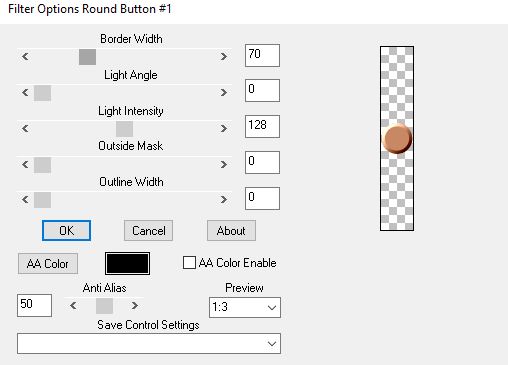Click the Cancel button
508x365 pixels.
pyautogui.click(x=148, y=230)
